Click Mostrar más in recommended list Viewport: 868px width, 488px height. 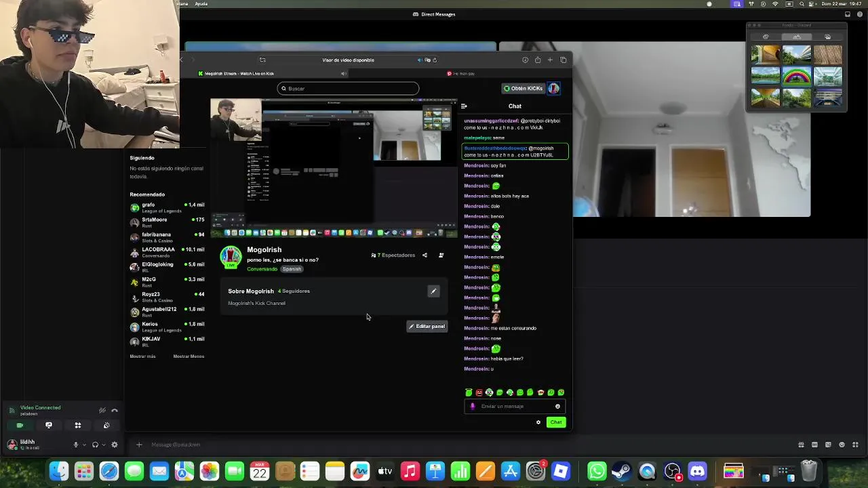(142, 357)
